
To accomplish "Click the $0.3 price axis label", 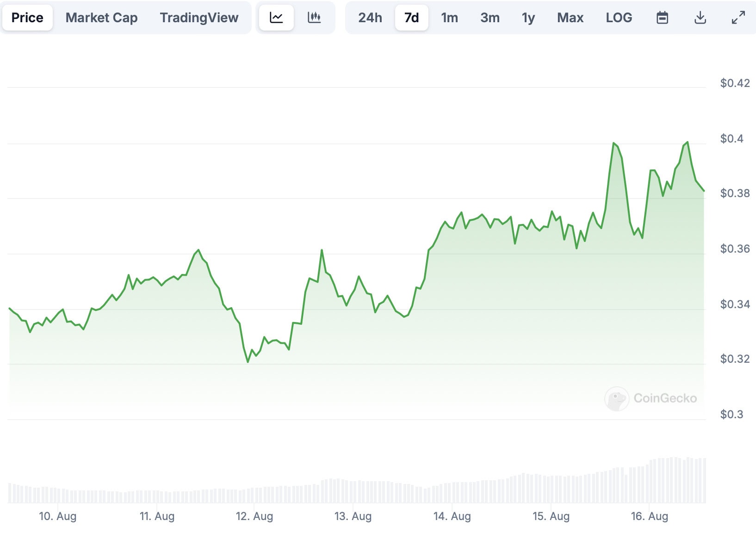I will (731, 415).
